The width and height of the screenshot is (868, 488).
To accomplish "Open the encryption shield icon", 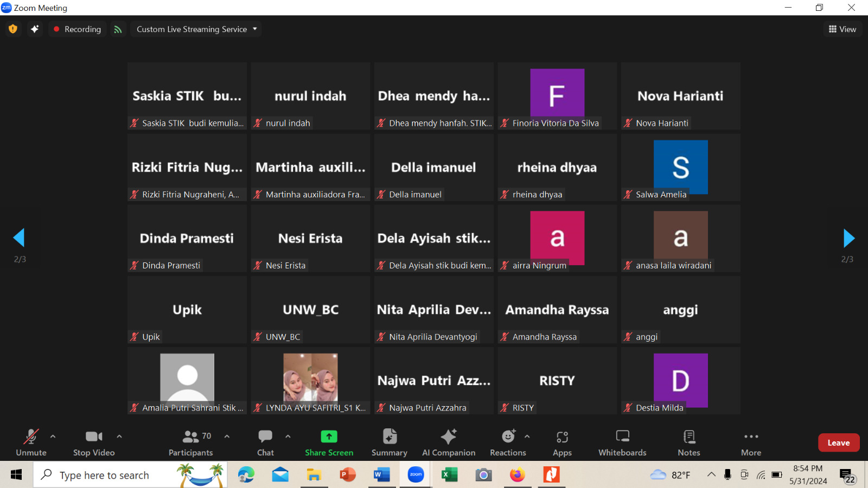I will pos(13,29).
